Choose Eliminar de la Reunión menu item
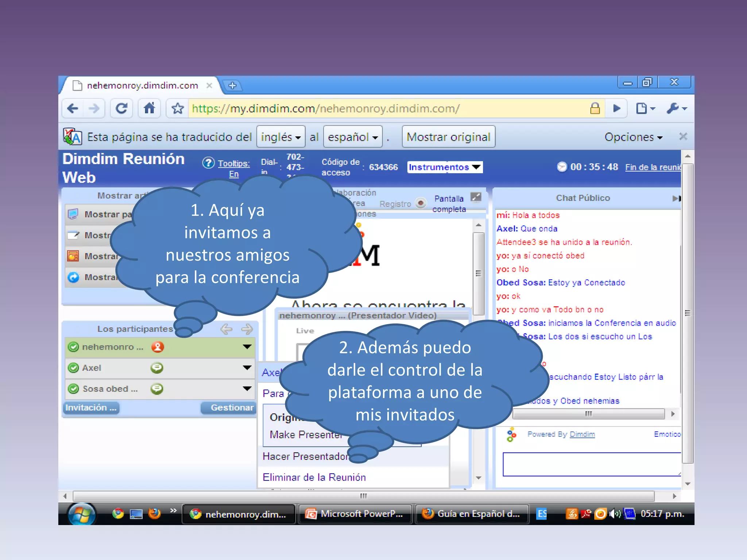 tap(314, 477)
